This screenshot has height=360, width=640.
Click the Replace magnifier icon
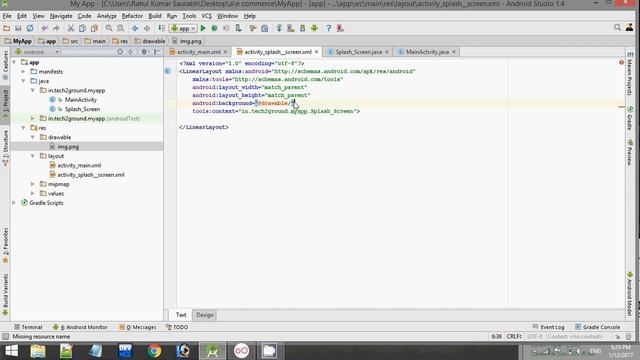coord(120,28)
